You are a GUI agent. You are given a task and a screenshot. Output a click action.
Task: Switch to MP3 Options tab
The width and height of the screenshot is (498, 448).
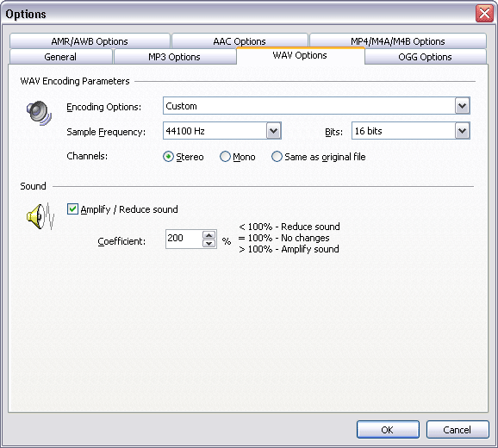[x=174, y=57]
